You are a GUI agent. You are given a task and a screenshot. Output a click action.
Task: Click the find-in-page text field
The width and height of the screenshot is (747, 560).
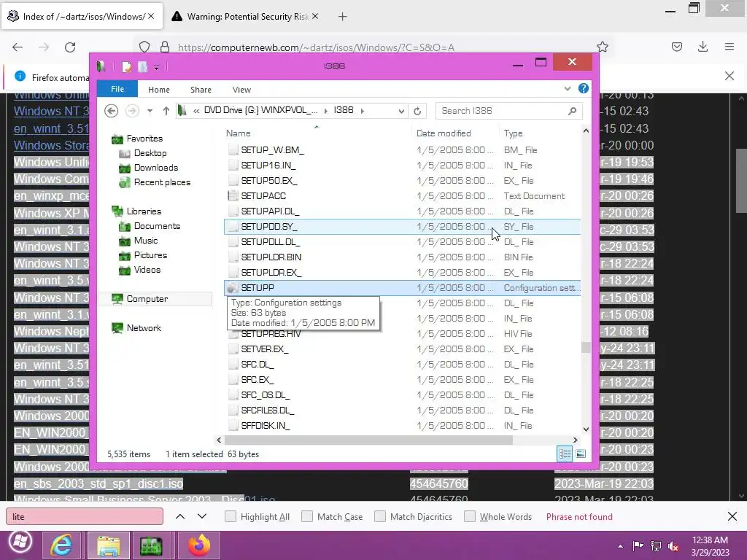(85, 517)
